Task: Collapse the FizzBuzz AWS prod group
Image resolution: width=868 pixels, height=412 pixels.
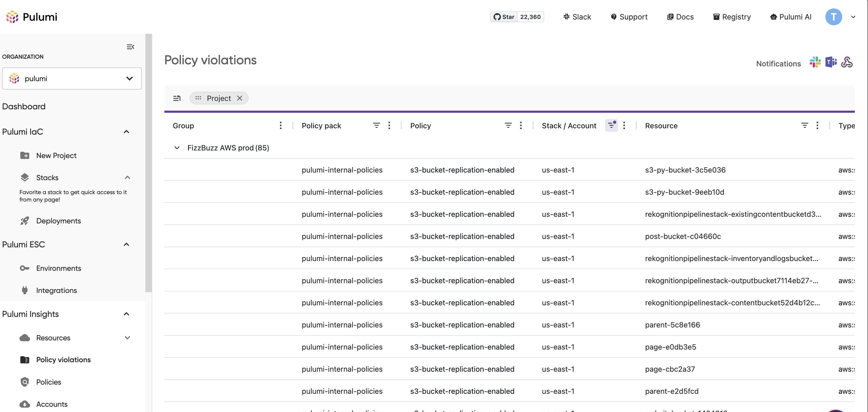Action: pos(177,148)
